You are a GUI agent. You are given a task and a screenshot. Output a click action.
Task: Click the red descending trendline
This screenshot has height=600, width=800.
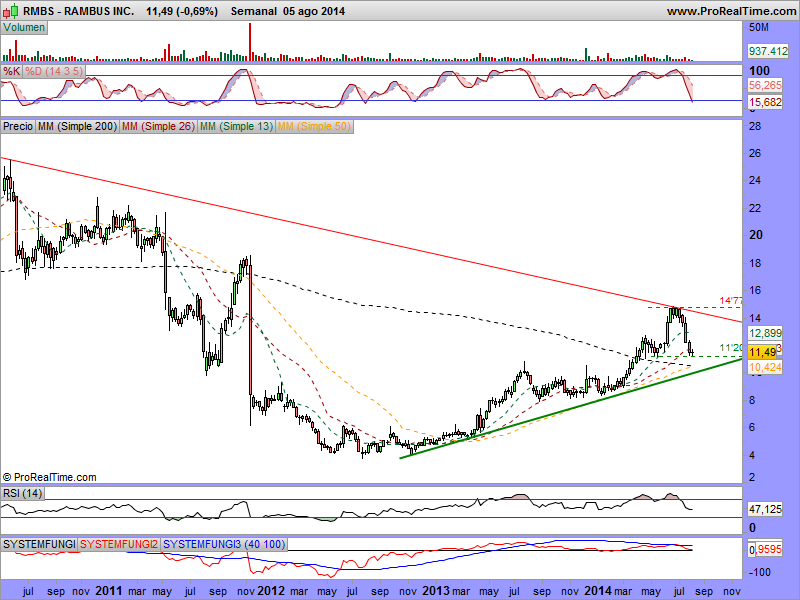click(x=371, y=240)
